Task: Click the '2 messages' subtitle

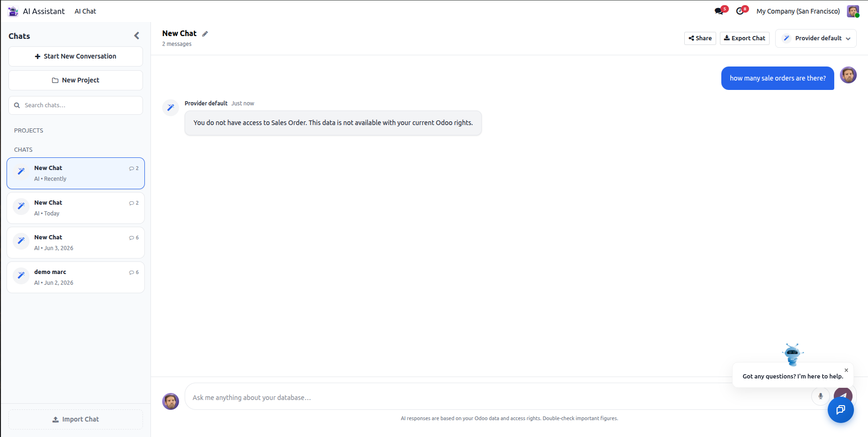Action: coord(177,44)
